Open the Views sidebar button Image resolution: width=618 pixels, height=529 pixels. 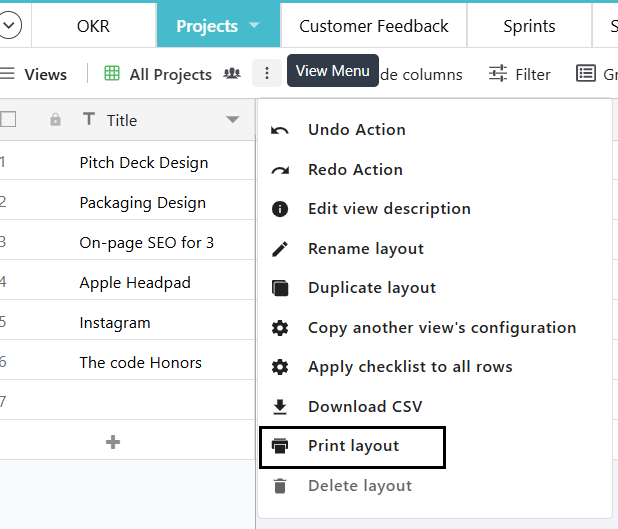[33, 74]
